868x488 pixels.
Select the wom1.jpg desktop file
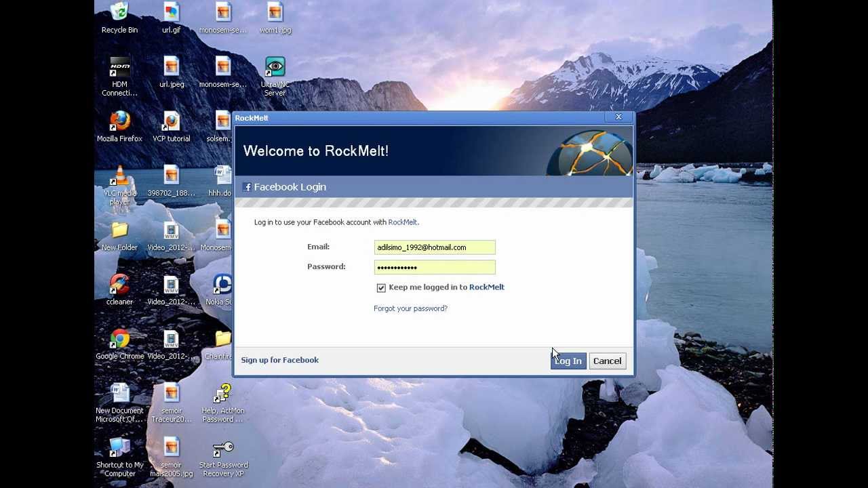click(x=275, y=18)
